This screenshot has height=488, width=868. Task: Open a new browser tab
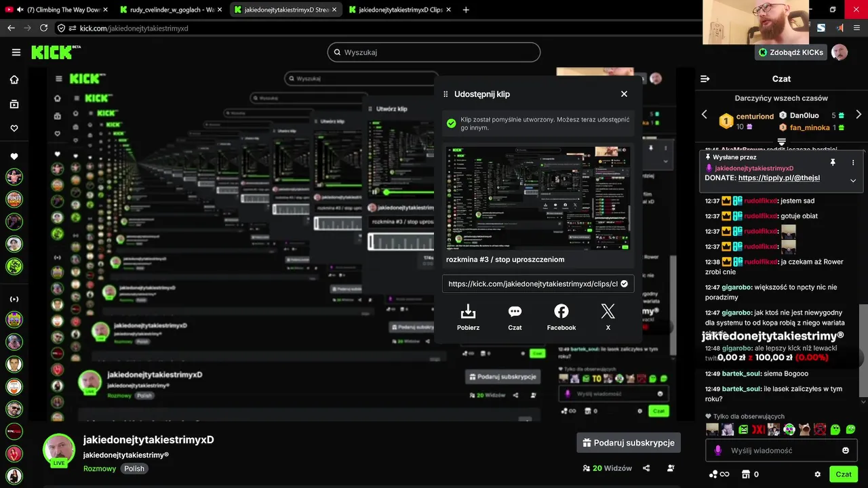tap(466, 9)
